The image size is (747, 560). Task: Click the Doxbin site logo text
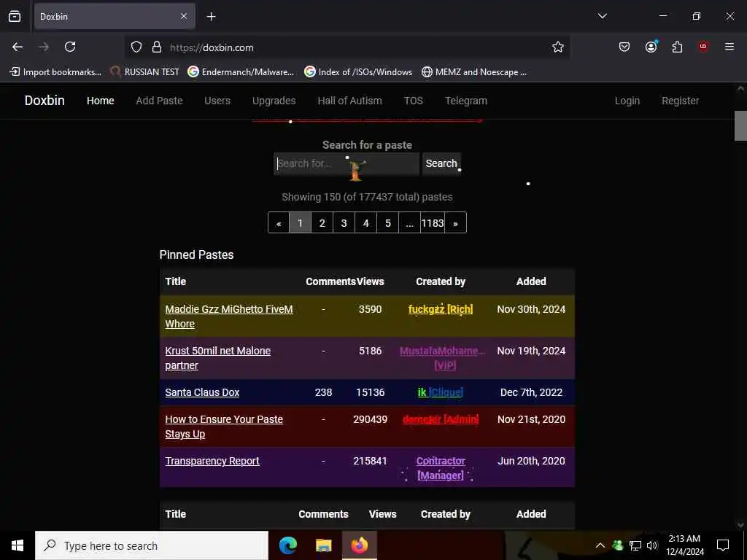[44, 101]
